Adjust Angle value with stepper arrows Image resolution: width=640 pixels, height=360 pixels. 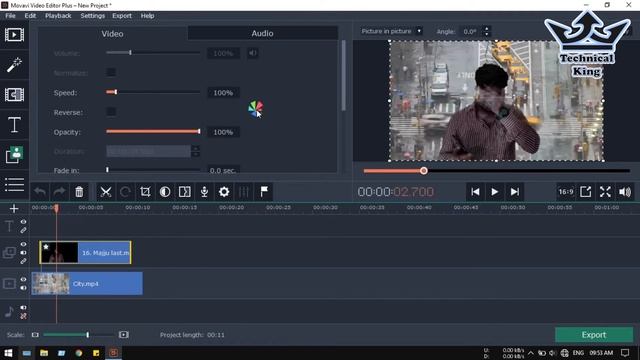click(x=486, y=31)
